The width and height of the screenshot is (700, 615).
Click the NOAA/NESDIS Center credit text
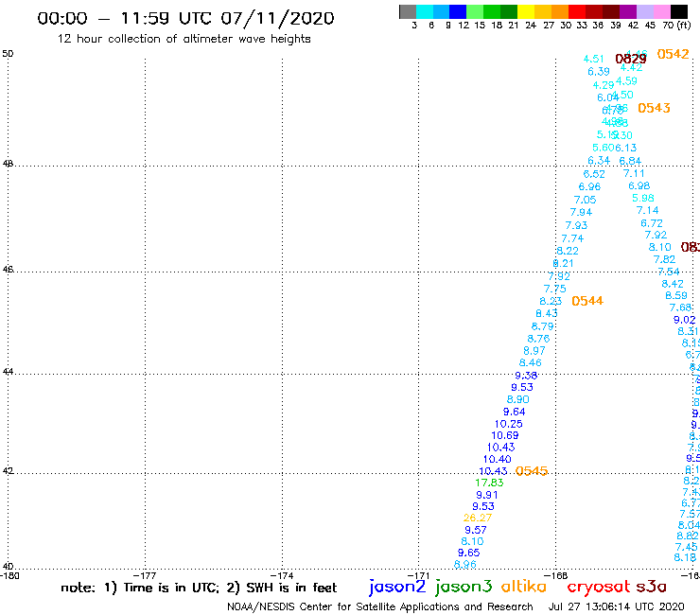380,606
